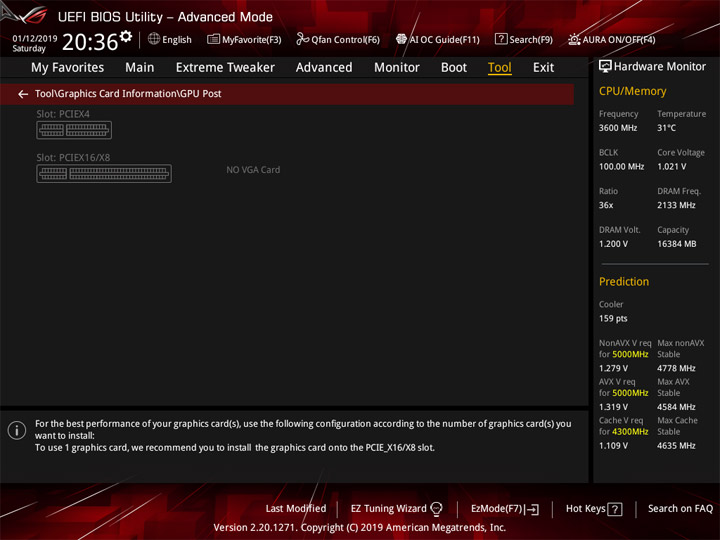Click the Prediction heading
The height and width of the screenshot is (540, 720).
coord(624,281)
